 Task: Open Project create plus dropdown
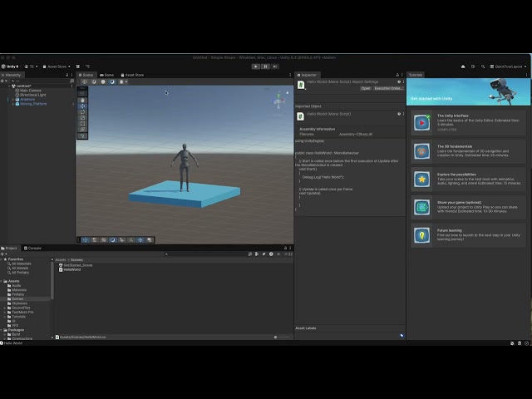(3, 254)
